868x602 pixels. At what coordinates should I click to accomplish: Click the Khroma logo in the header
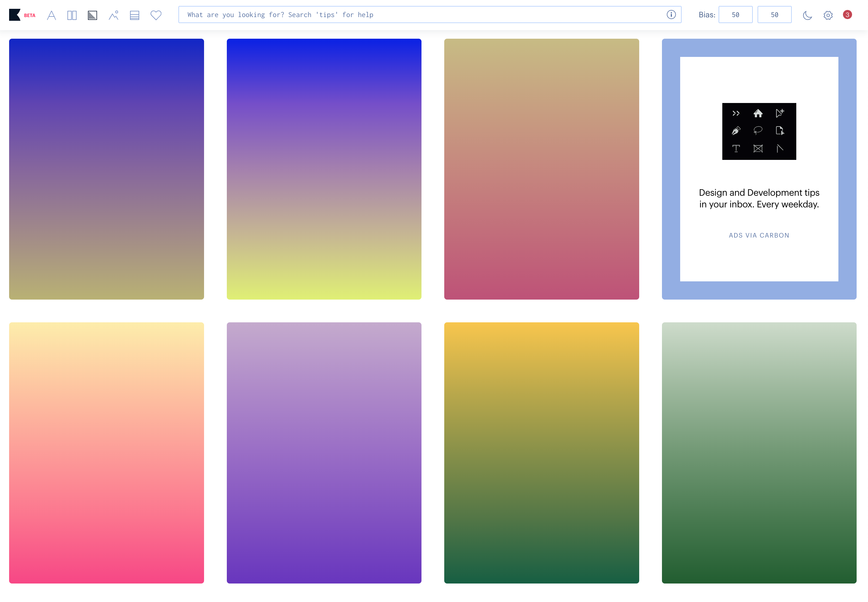click(15, 15)
